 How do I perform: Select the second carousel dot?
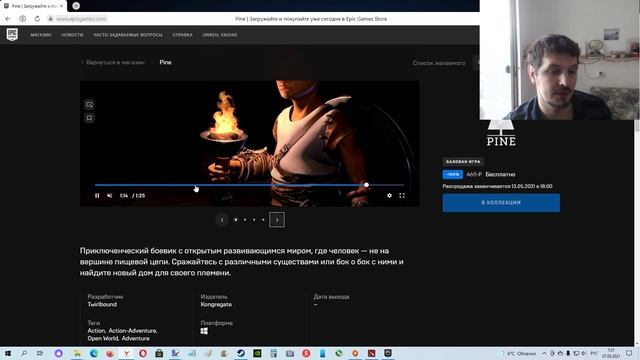point(245,220)
